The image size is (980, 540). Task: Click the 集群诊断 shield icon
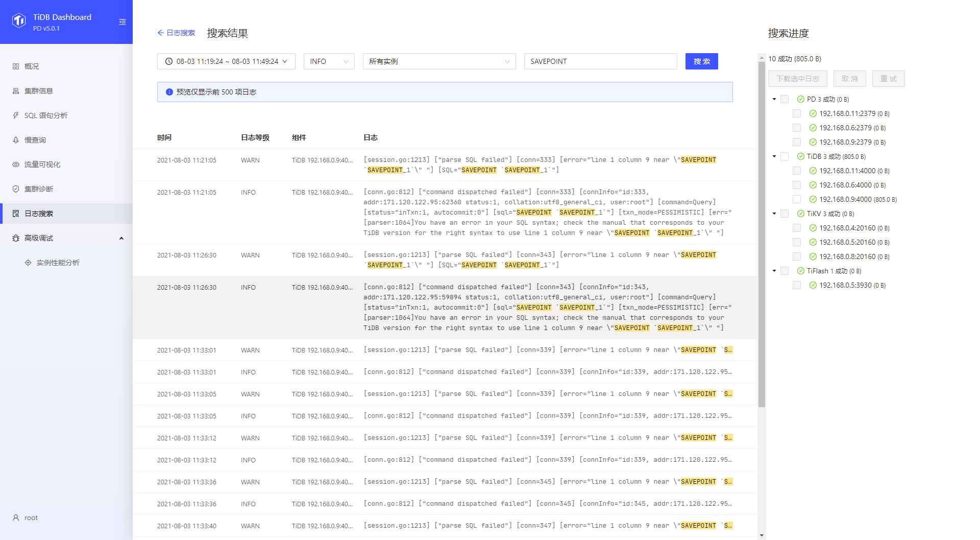(16, 189)
